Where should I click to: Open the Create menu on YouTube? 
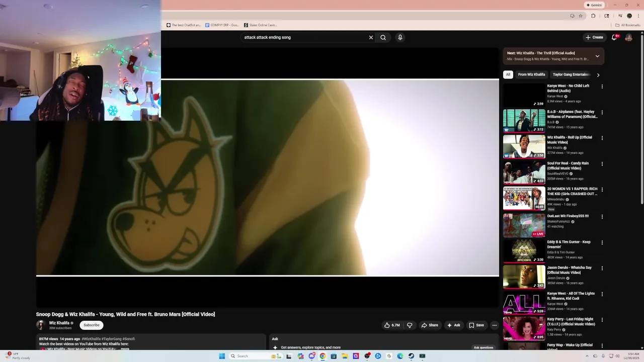click(x=594, y=37)
